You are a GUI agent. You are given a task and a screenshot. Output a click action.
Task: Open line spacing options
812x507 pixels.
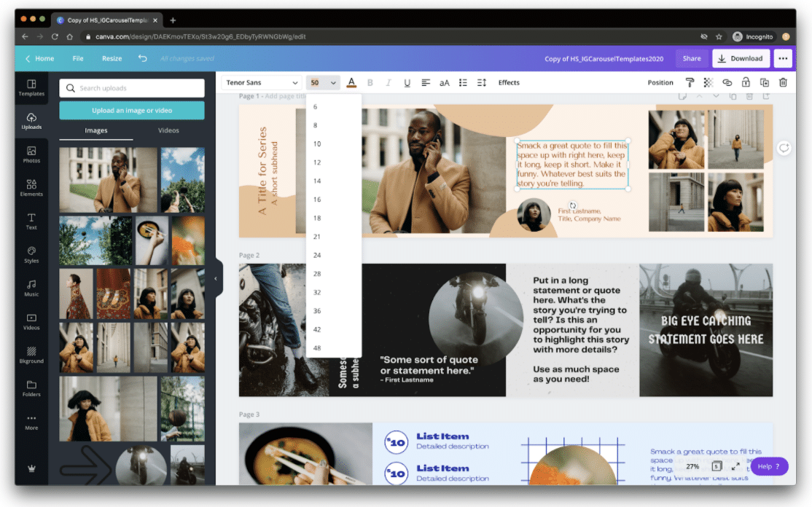482,82
